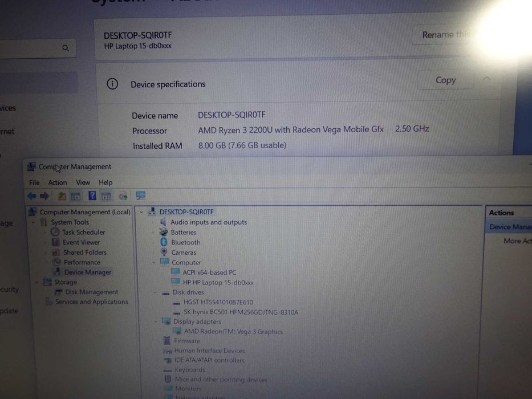Click the Cameras category icon
This screenshot has width=532, height=399.
164,252
